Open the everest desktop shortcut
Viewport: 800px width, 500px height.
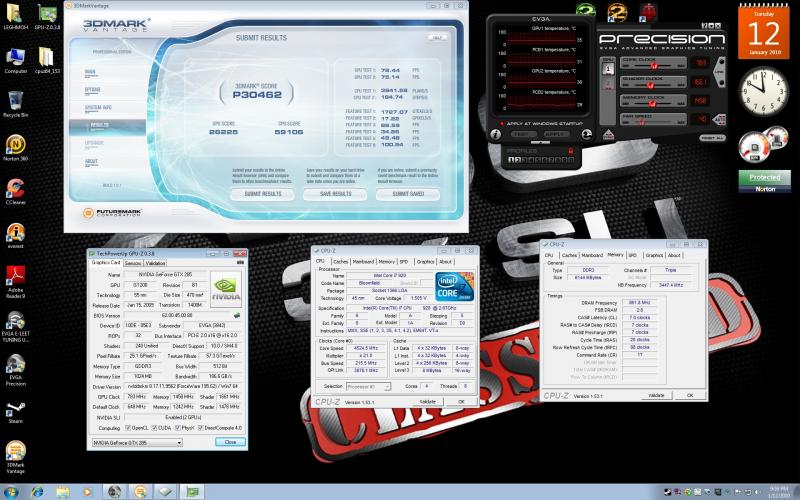click(x=15, y=235)
